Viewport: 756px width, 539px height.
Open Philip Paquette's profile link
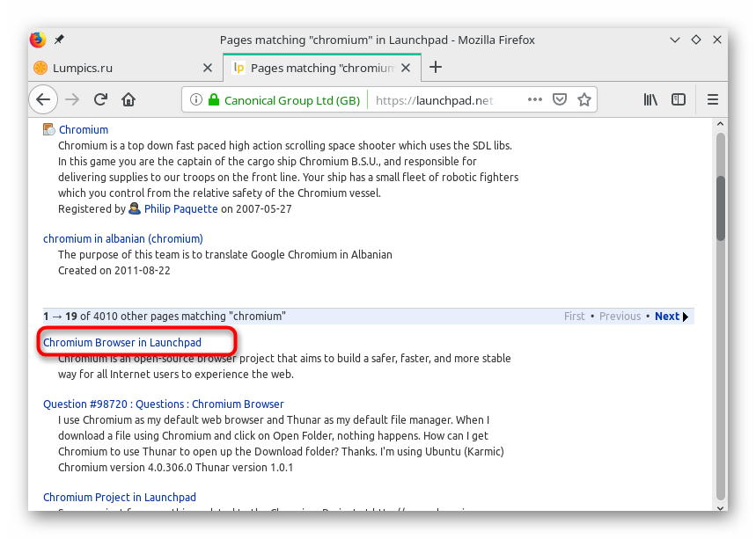[x=180, y=208]
